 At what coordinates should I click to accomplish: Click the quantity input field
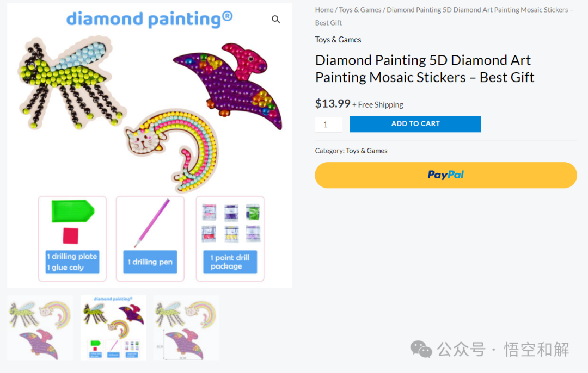coord(328,125)
